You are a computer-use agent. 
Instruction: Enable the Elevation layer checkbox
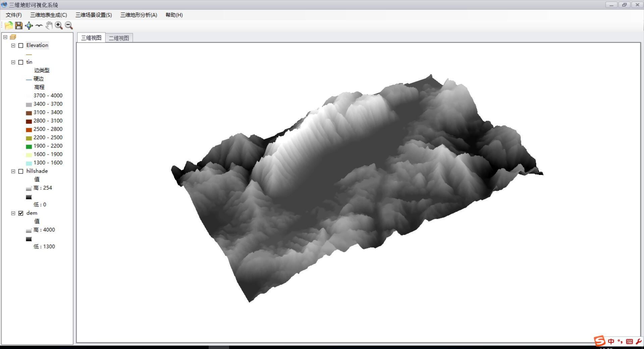tap(21, 46)
